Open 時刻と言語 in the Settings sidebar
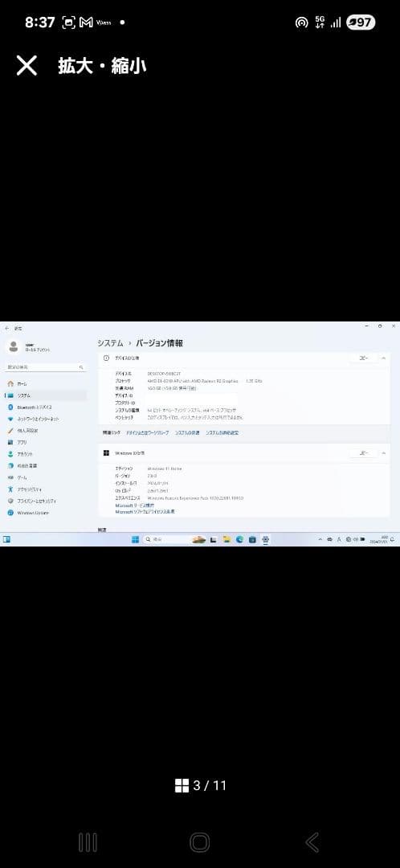The height and width of the screenshot is (868, 400). (x=45, y=465)
